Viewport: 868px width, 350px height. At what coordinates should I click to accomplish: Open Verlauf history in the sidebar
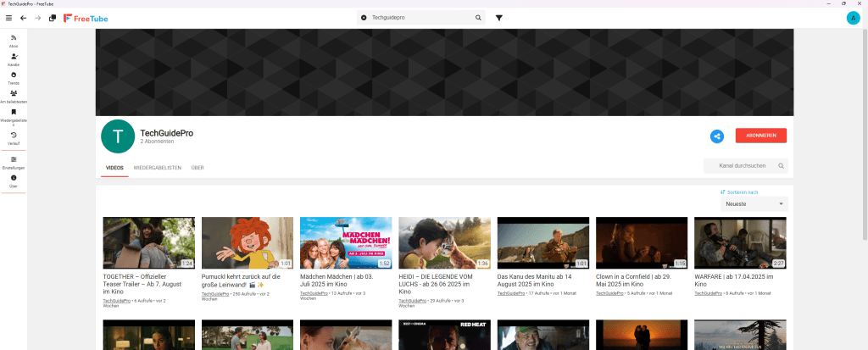[14, 138]
